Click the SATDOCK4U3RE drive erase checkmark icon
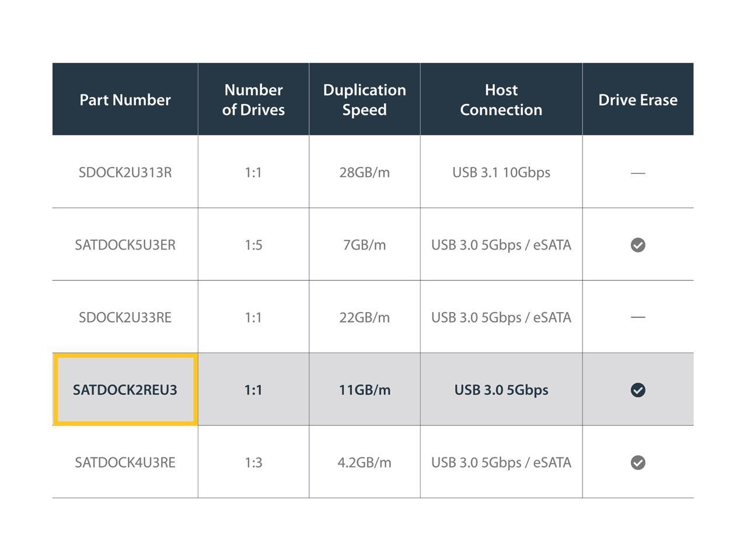The width and height of the screenshot is (747, 560). [638, 463]
